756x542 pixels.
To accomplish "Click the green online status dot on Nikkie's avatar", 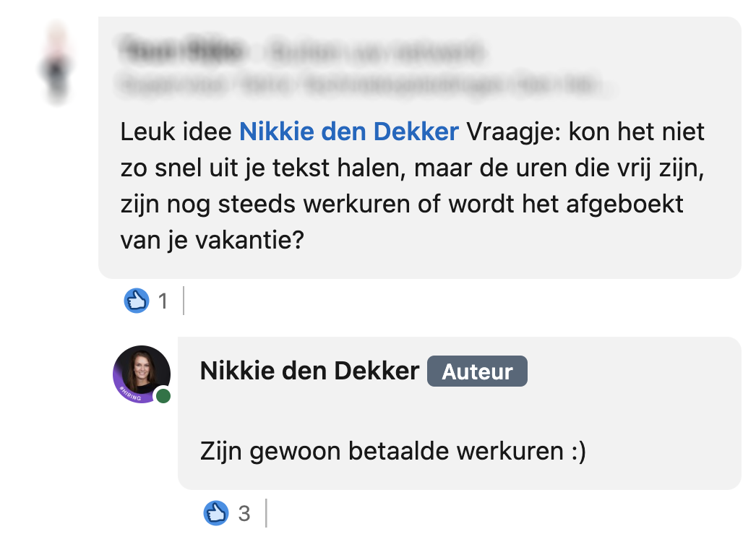I will [x=163, y=397].
